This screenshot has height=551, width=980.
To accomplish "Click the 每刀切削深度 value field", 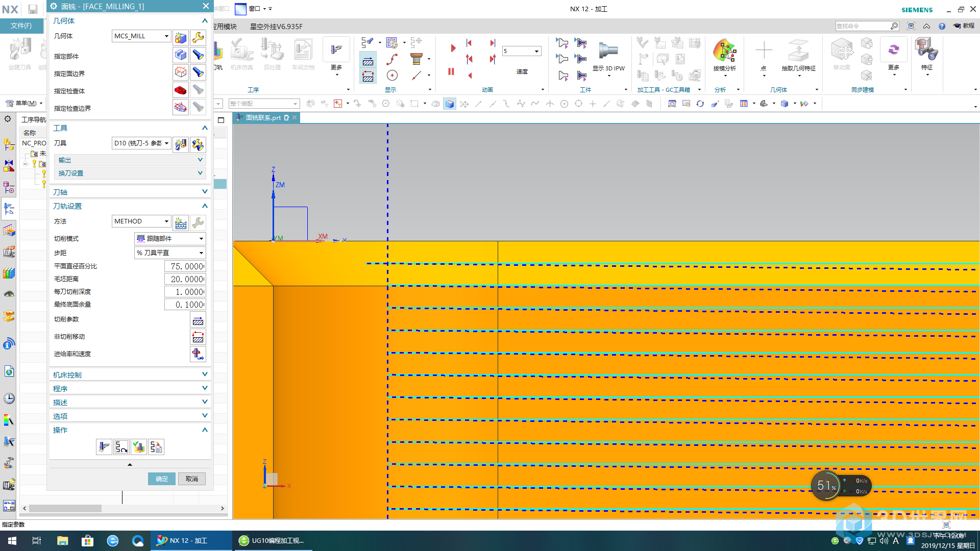I will pyautogui.click(x=185, y=292).
